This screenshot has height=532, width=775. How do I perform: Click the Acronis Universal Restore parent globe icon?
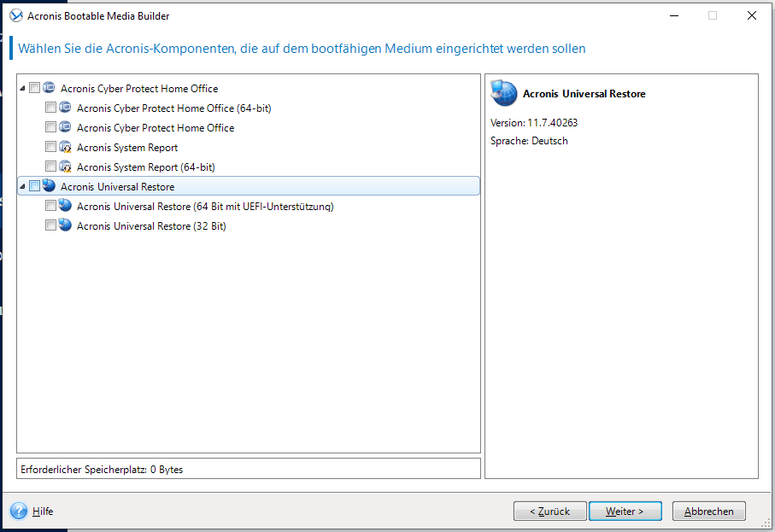(x=49, y=186)
